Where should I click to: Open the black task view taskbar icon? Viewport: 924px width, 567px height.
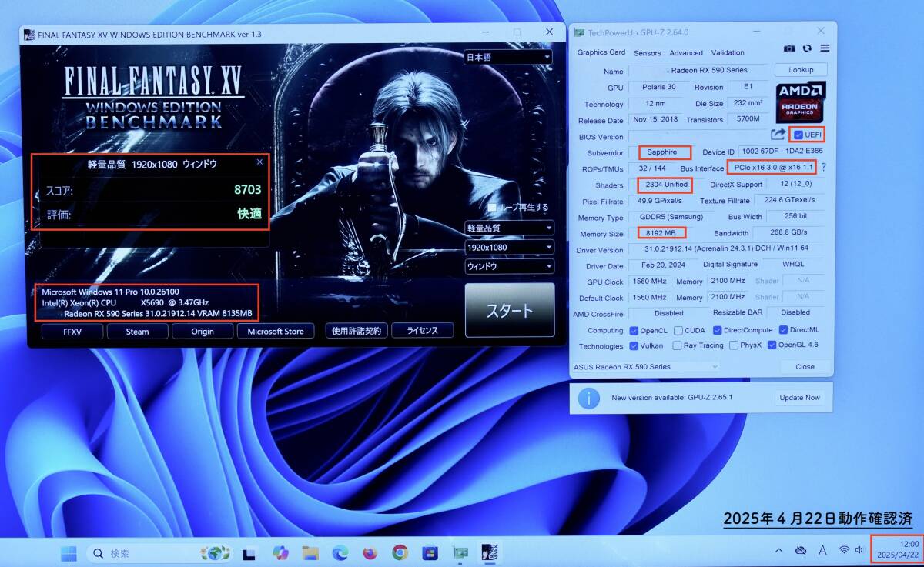pos(249,552)
